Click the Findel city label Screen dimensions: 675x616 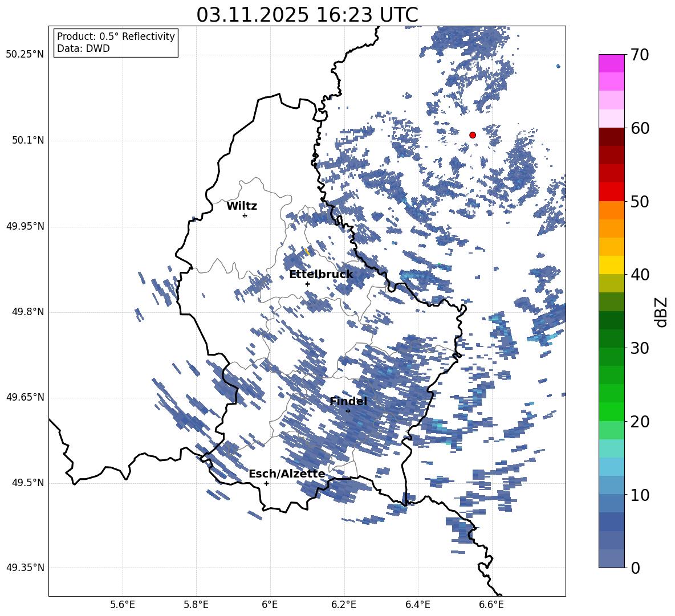(348, 401)
